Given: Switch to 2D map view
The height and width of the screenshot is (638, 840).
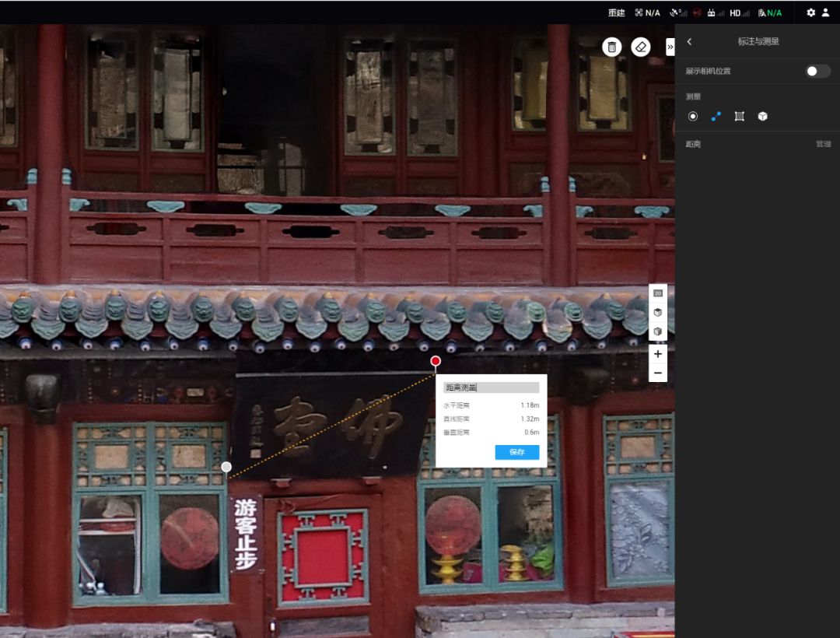Looking at the screenshot, I should click(x=658, y=293).
